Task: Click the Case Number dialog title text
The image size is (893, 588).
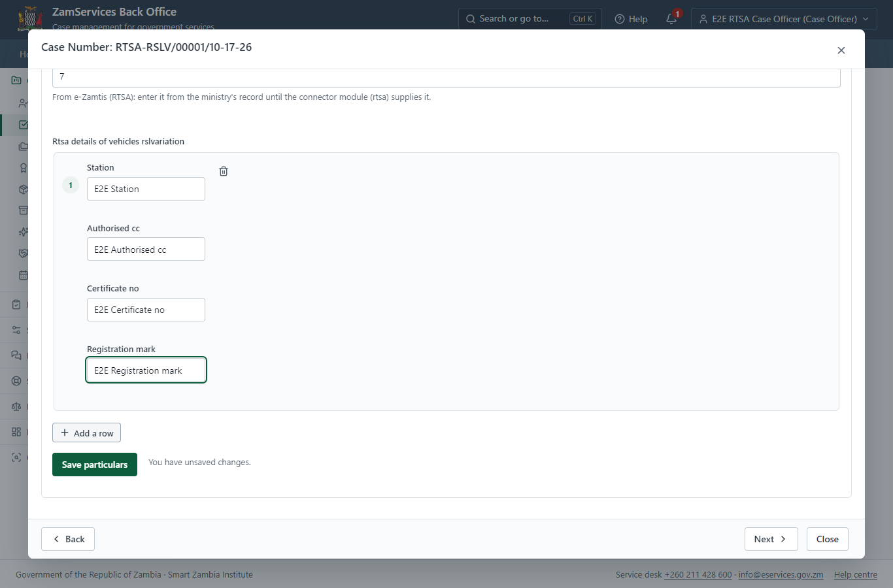Action: click(146, 47)
